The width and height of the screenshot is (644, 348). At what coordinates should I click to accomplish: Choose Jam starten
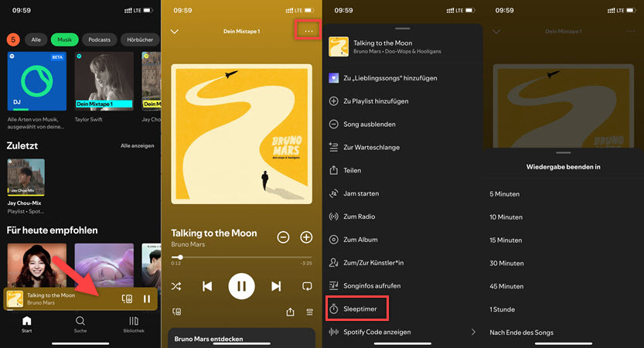point(361,193)
